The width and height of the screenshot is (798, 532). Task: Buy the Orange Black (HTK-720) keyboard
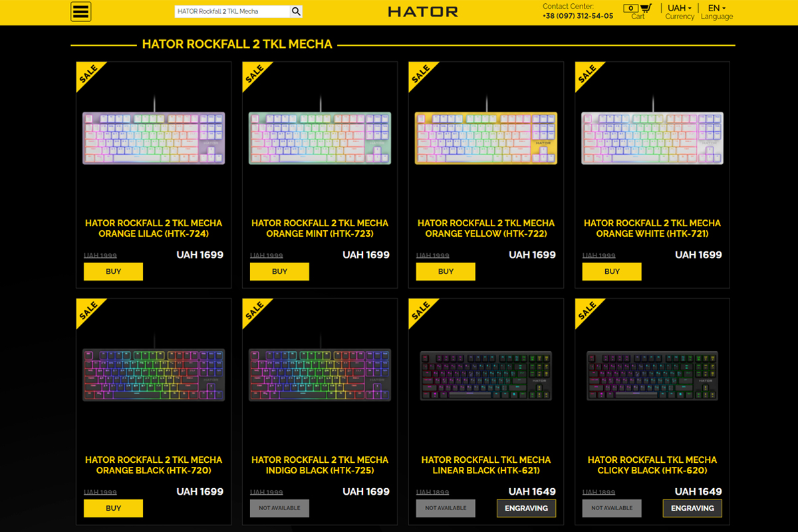point(113,508)
